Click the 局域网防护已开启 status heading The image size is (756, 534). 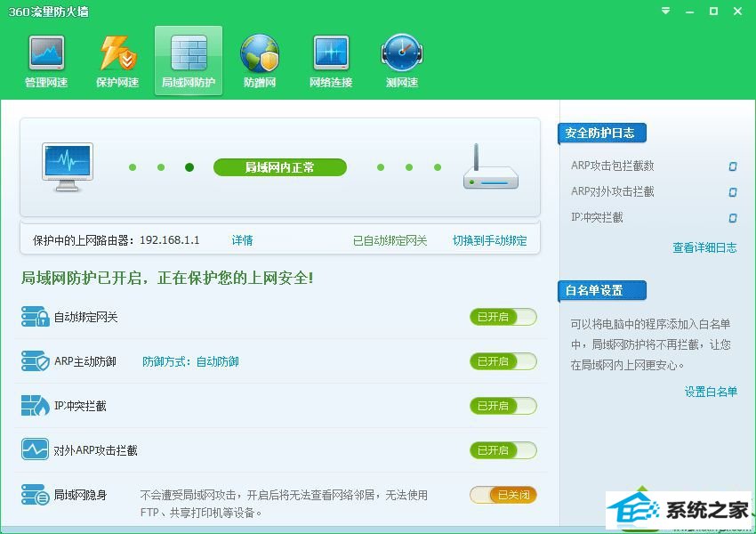click(167, 278)
